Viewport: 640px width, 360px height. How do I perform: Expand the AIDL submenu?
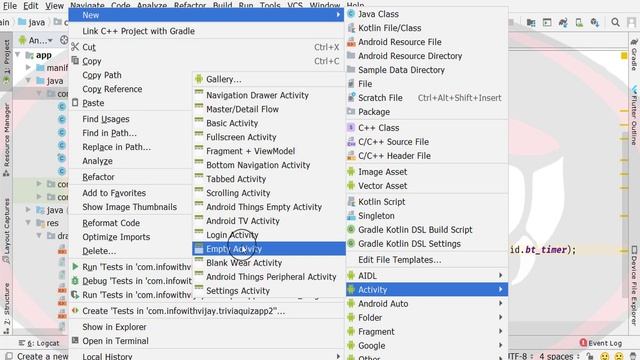pyautogui.click(x=427, y=276)
